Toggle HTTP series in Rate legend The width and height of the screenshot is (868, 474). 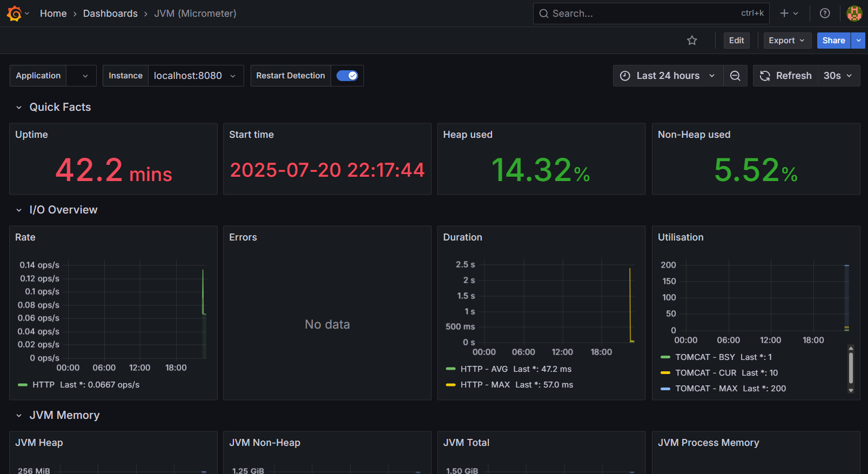coord(43,385)
